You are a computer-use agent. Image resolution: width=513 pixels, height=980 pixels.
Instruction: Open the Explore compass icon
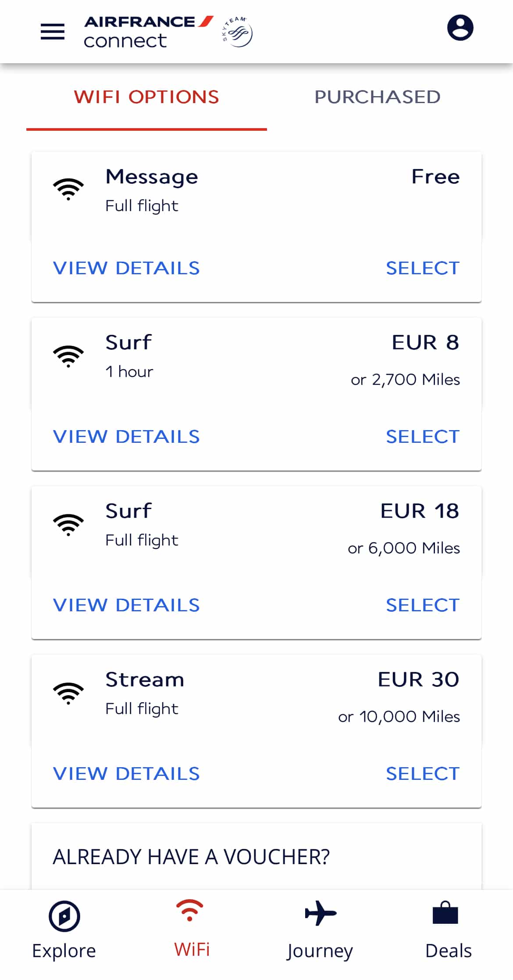tap(64, 916)
